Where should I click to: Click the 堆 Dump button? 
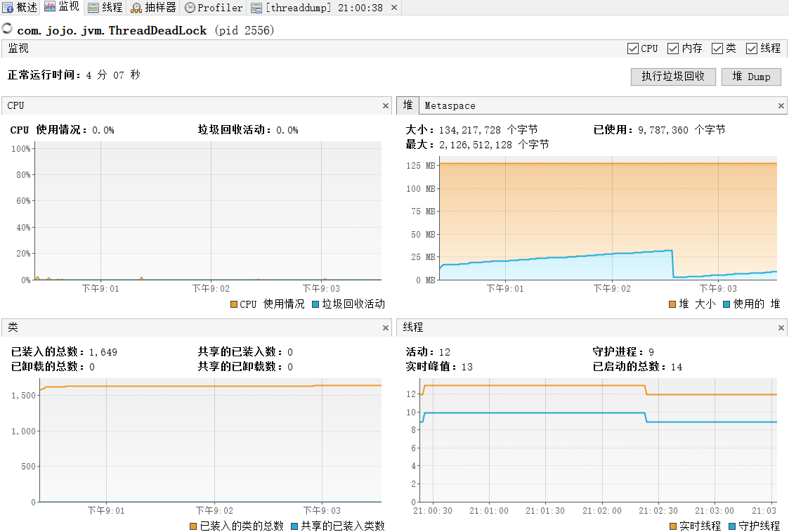(x=751, y=77)
